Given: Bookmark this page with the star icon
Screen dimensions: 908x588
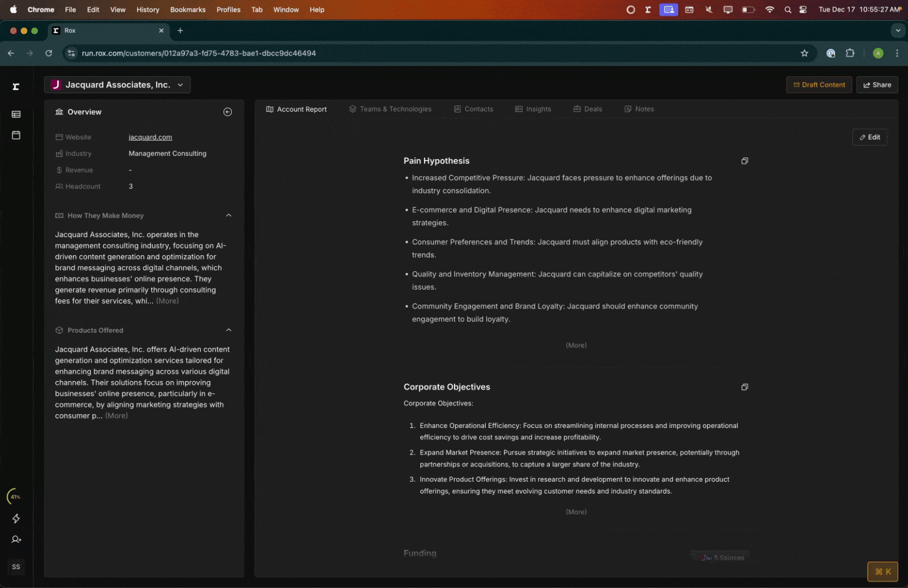Looking at the screenshot, I should pyautogui.click(x=804, y=53).
